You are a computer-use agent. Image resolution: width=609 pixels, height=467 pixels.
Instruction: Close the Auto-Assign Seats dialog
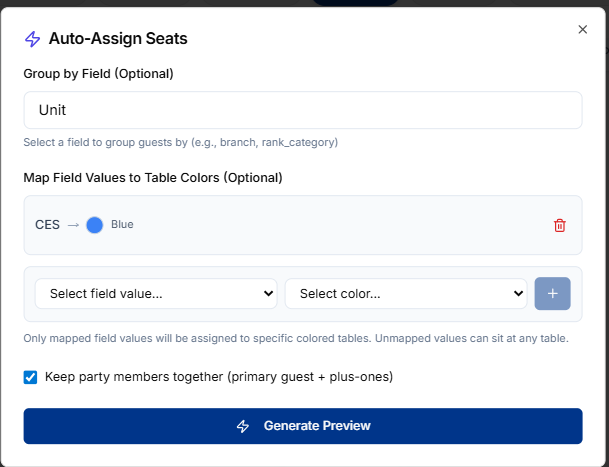(582, 30)
